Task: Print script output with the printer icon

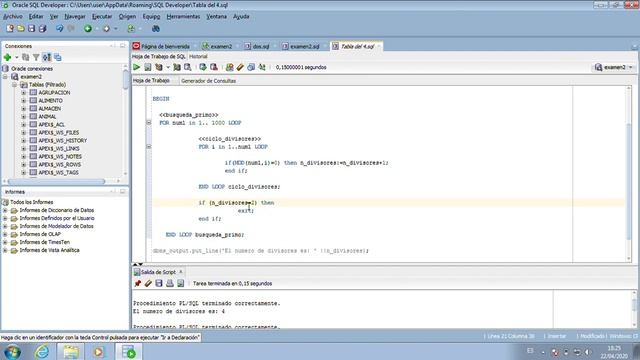Action: pos(170,283)
